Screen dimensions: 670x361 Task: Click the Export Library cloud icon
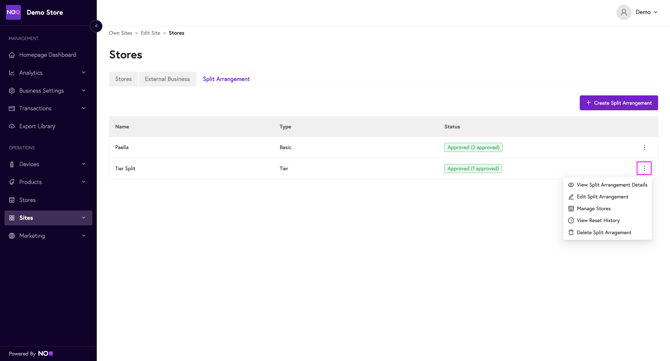coord(12,126)
